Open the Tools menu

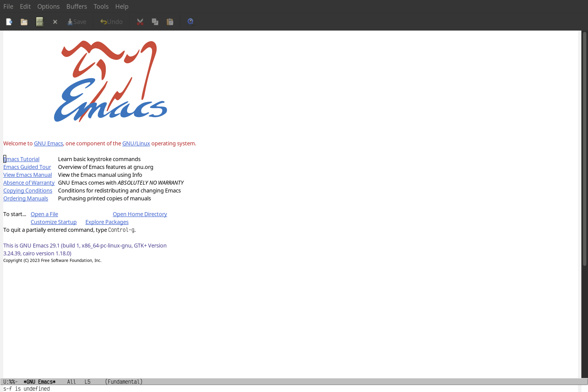click(101, 6)
